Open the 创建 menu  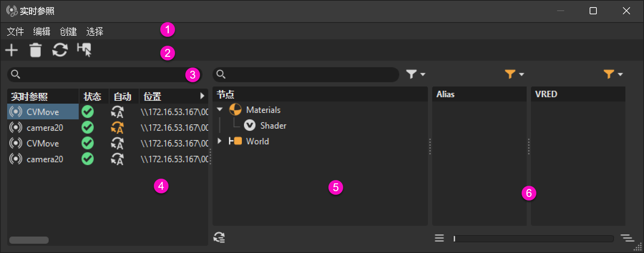click(x=68, y=32)
